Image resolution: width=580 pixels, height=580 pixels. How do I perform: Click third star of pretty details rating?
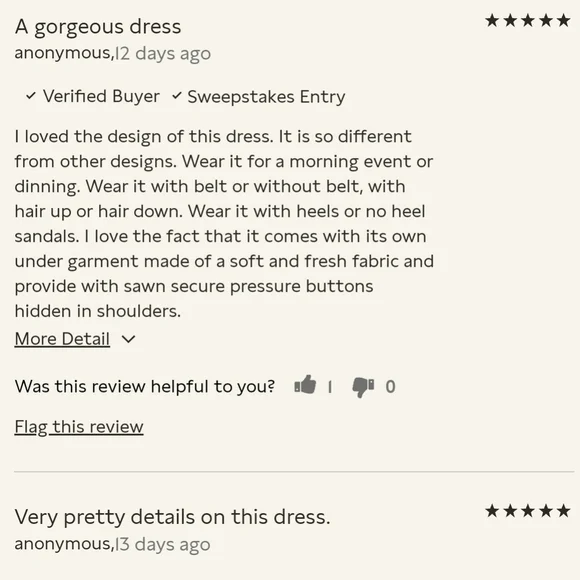click(x=528, y=511)
